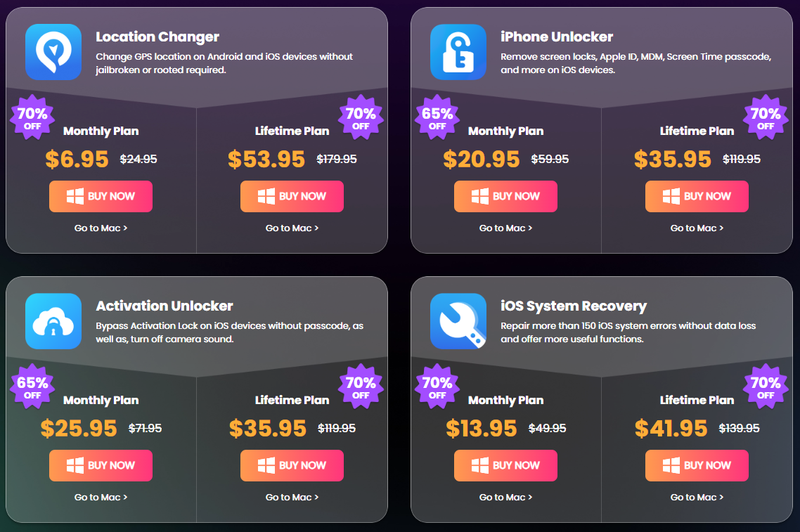
Task: Buy iOS System Recovery Lifetime Plan for $41.95
Action: tap(697, 465)
